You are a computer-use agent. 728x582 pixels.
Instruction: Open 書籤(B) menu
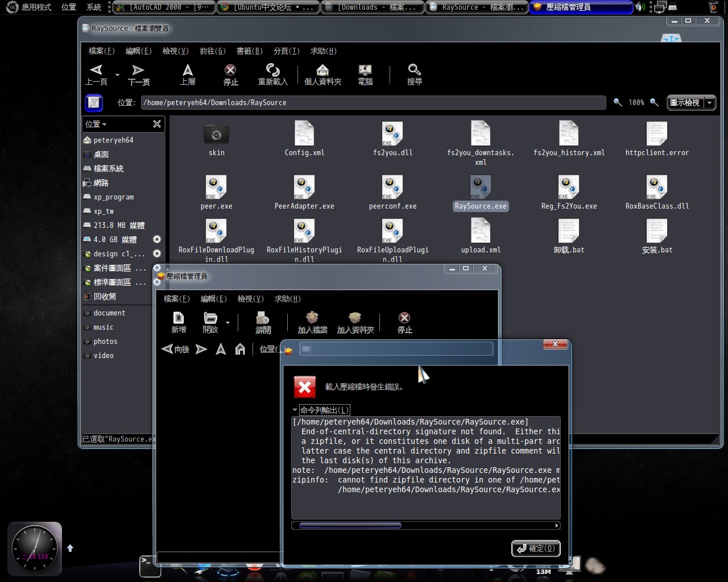pyautogui.click(x=250, y=51)
